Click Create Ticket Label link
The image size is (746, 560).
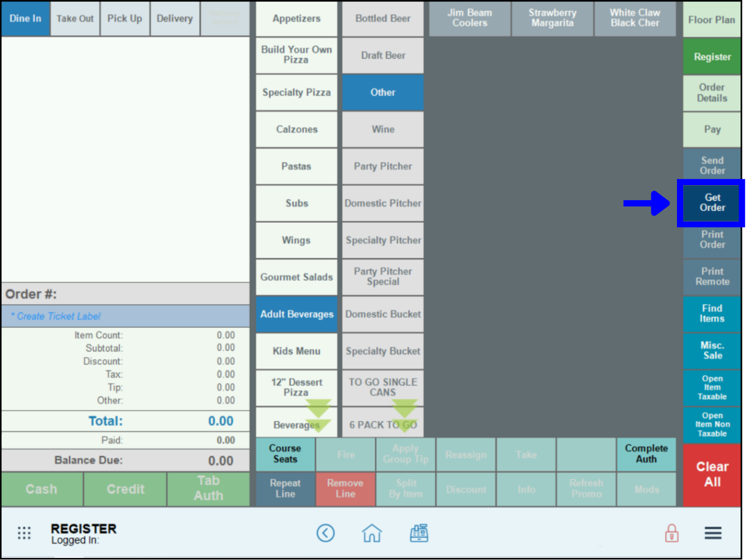[59, 316]
